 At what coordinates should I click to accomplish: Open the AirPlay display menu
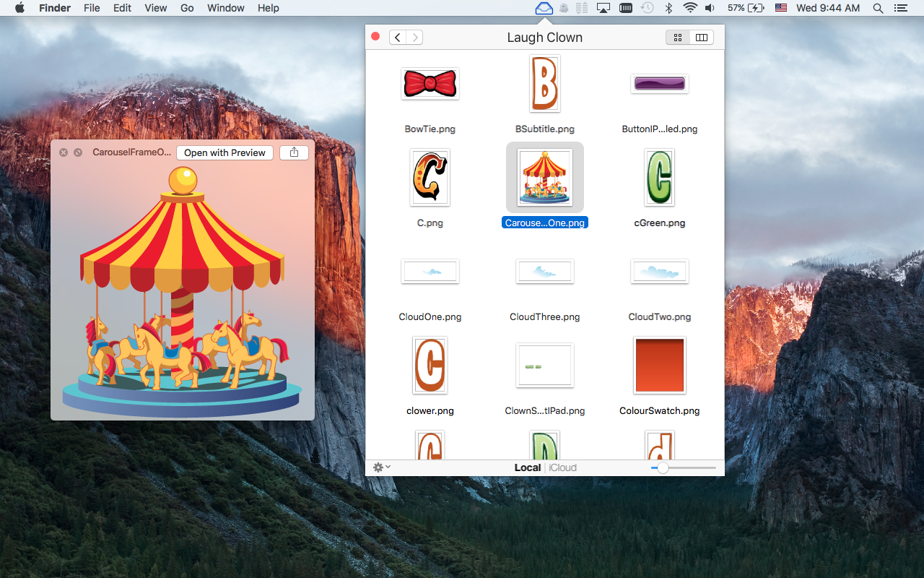603,8
